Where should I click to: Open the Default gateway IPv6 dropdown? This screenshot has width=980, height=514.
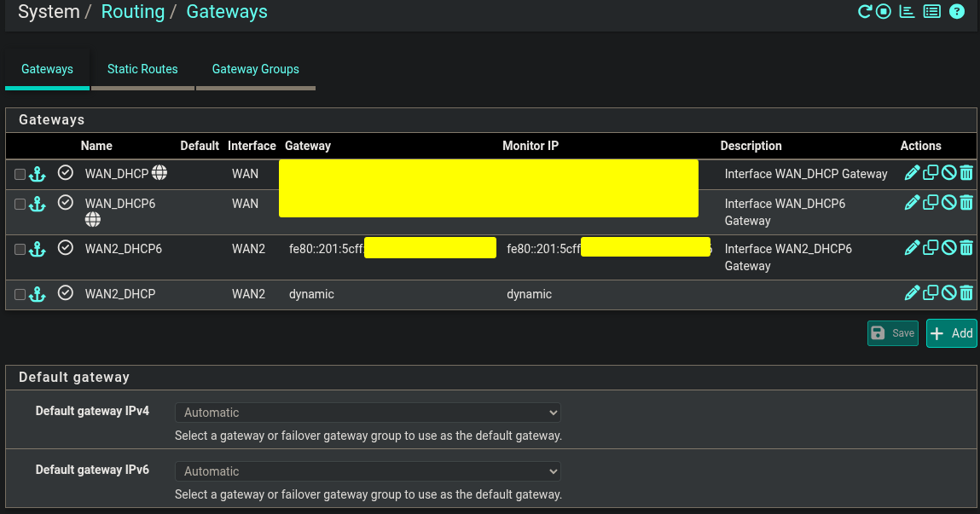click(368, 471)
